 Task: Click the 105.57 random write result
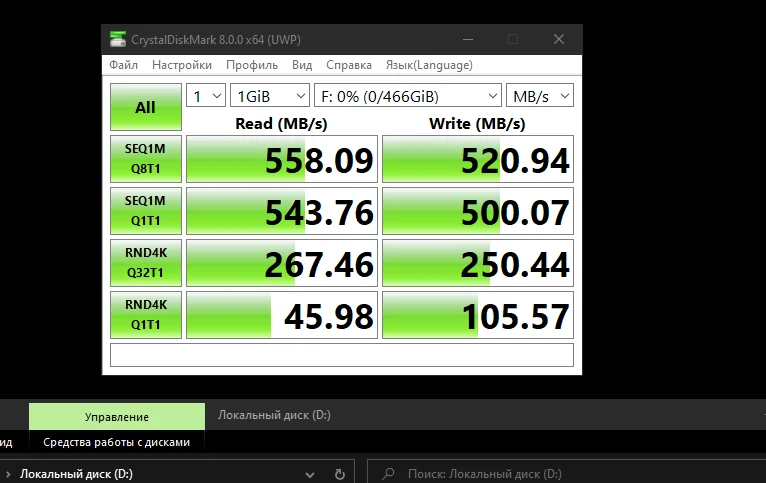click(x=478, y=315)
